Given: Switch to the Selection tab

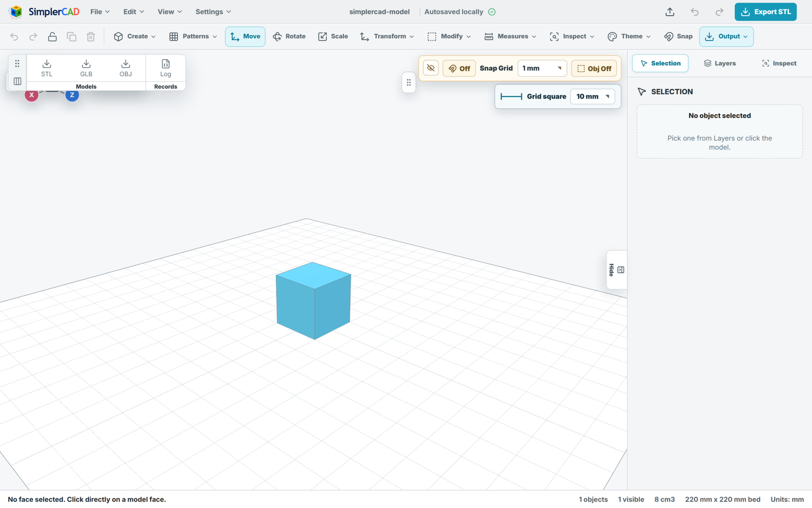Looking at the screenshot, I should click(660, 63).
